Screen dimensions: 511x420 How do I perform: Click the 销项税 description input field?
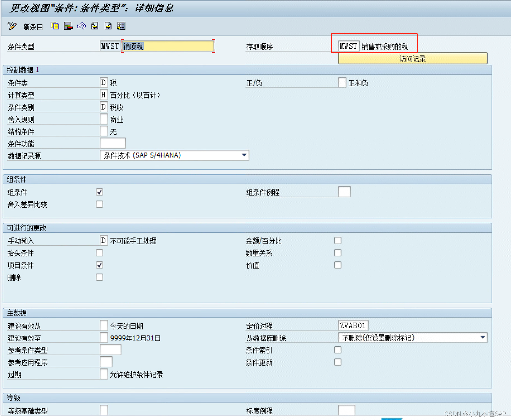[168, 46]
